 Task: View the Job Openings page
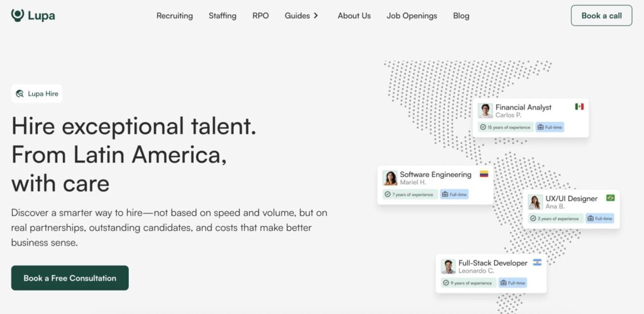pyautogui.click(x=412, y=16)
